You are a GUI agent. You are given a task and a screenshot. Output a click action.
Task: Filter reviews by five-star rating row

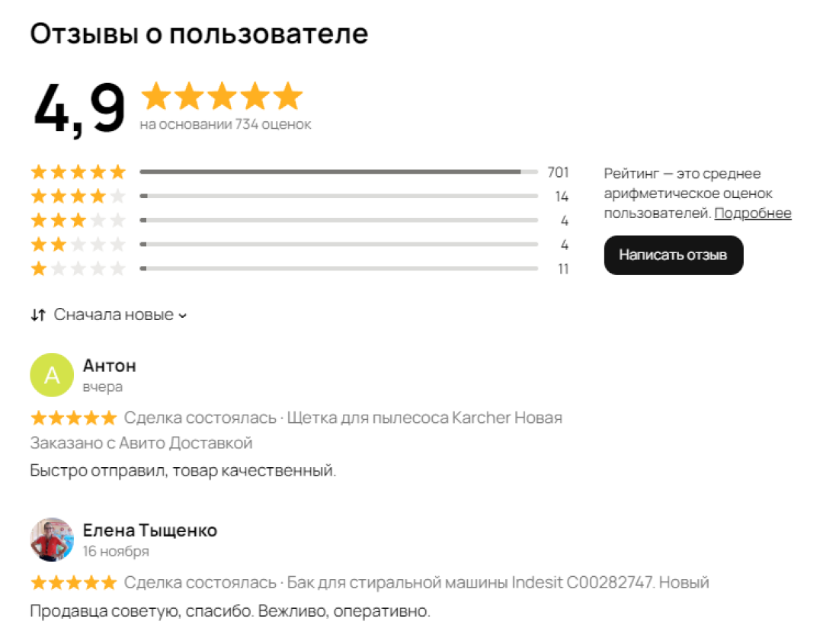pos(78,172)
